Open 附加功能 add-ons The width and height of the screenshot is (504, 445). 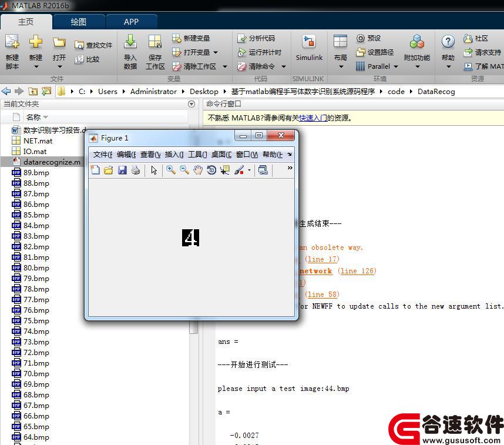point(417,48)
